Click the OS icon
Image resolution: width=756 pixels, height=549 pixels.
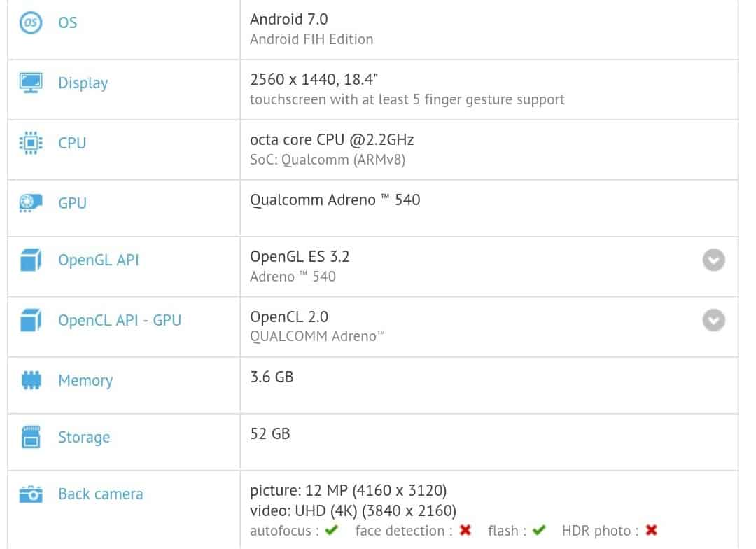(x=31, y=22)
